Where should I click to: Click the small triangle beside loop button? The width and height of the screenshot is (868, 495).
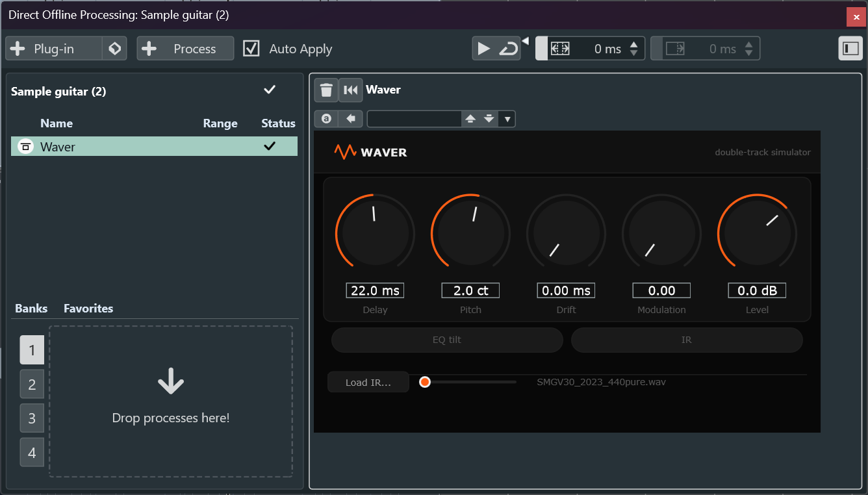(x=525, y=42)
